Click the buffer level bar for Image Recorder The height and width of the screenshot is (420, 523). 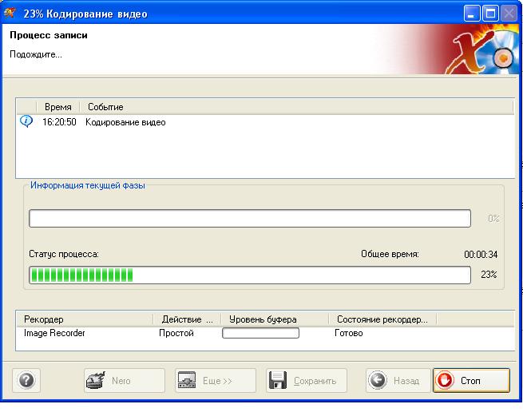(260, 333)
